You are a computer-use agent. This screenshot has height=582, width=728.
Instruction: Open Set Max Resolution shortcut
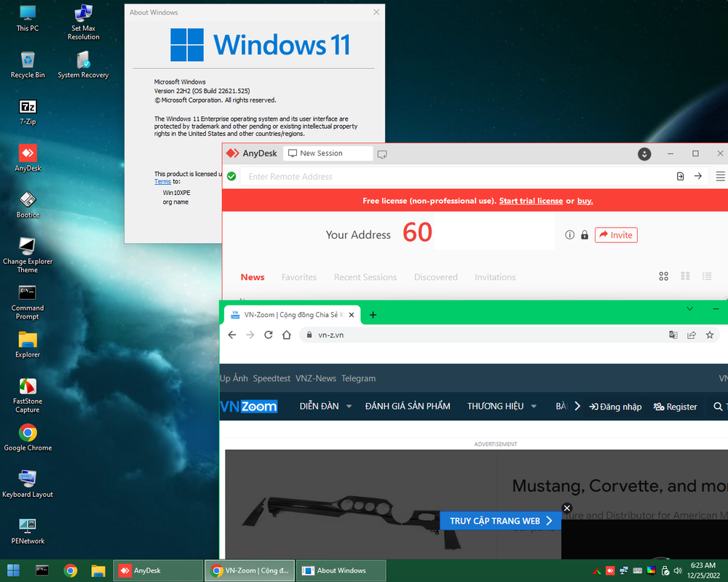click(83, 23)
